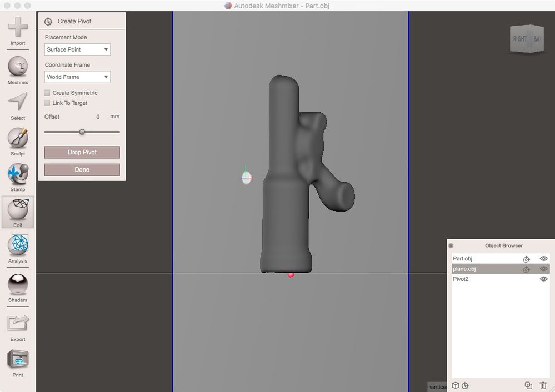Enable Create Symmetric checkbox
Image resolution: width=555 pixels, height=392 pixels.
(x=47, y=93)
